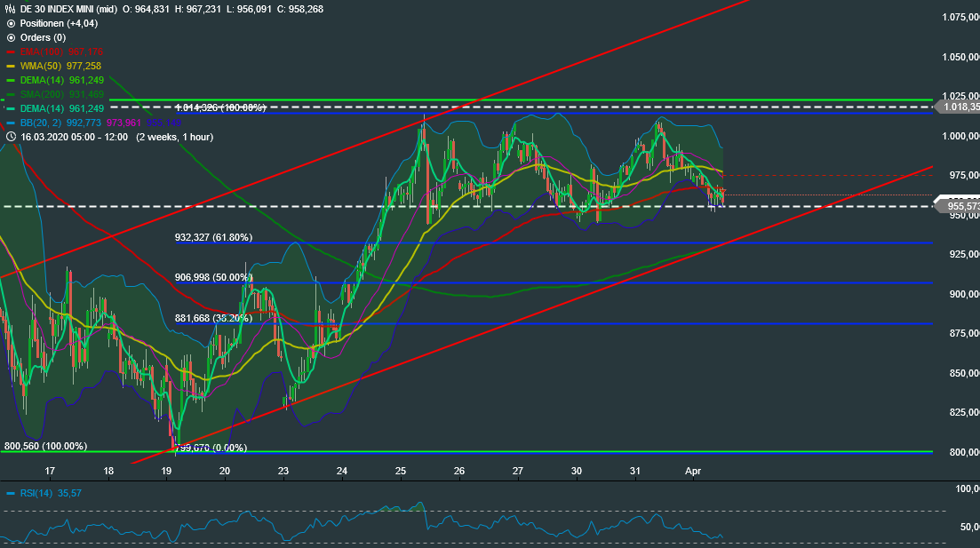980x548 pixels.
Task: Click the 1.050,00 price axis label
Action: coord(960,57)
